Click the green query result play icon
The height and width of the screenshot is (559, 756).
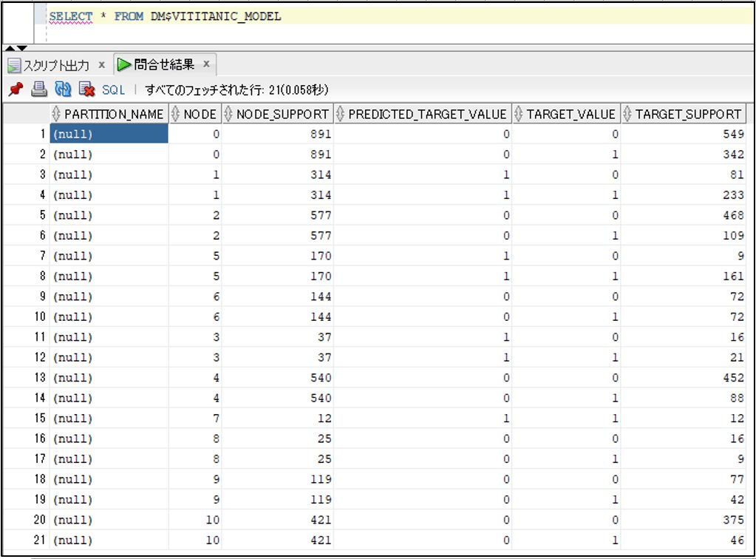pyautogui.click(x=123, y=65)
